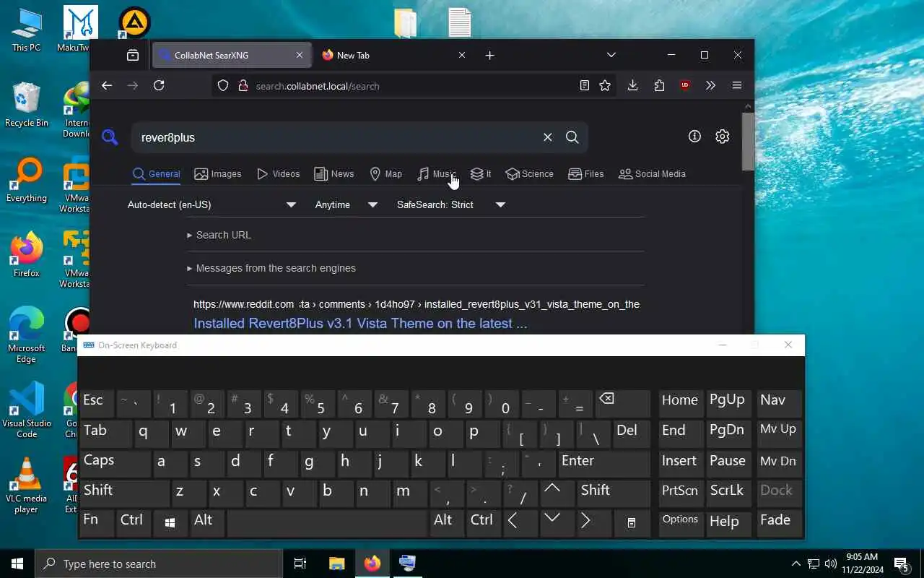Open the Auto-detect (en-US) language dropdown
924x578 pixels.
point(212,204)
